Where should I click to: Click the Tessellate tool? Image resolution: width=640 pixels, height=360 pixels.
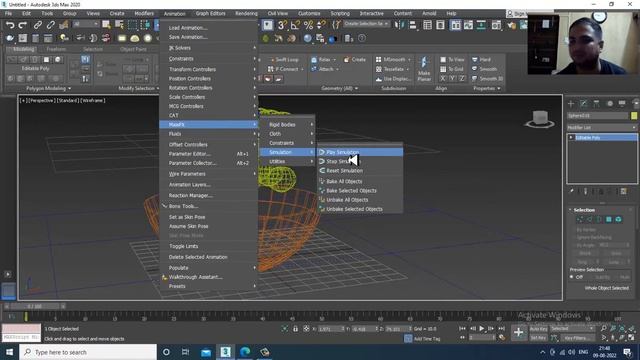point(392,69)
